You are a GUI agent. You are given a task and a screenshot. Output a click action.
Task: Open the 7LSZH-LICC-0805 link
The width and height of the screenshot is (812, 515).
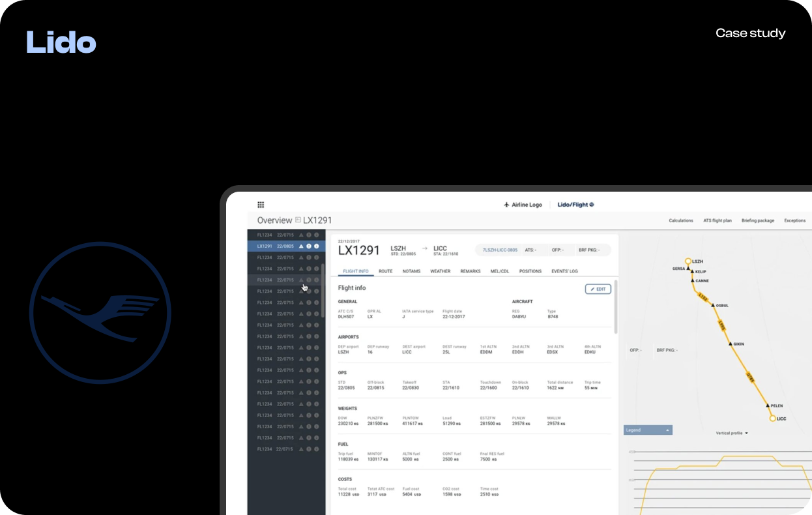click(500, 250)
